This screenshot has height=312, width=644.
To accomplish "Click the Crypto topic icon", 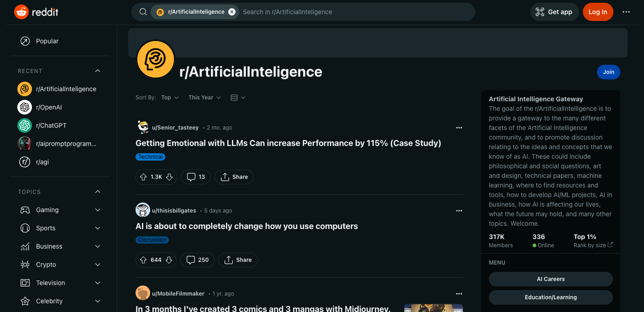I will click(24, 265).
